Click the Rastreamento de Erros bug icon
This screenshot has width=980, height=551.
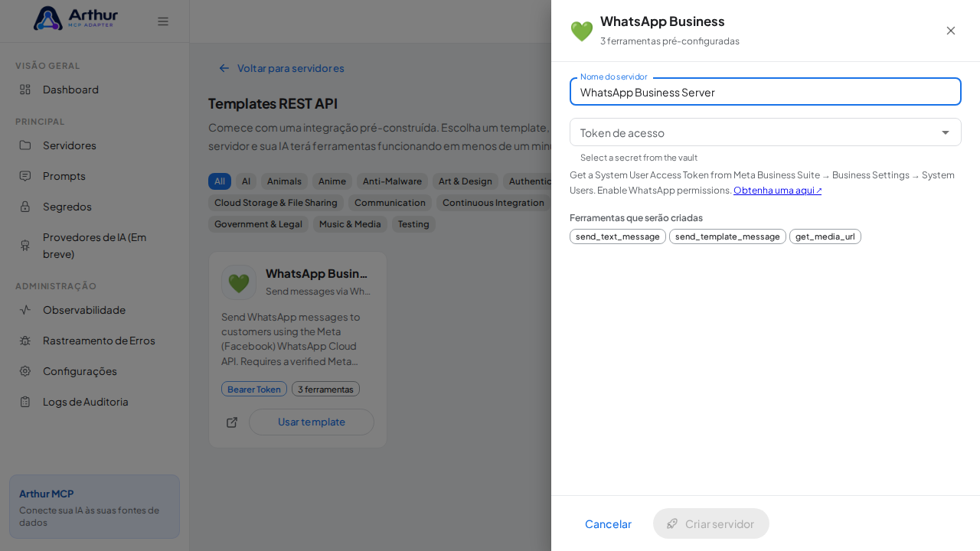[25, 341]
